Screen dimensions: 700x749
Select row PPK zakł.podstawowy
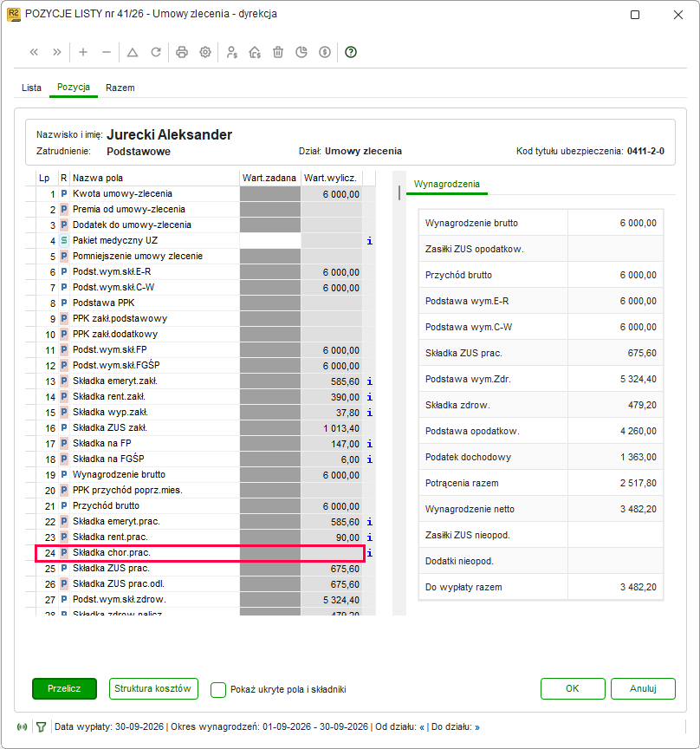[199, 319]
